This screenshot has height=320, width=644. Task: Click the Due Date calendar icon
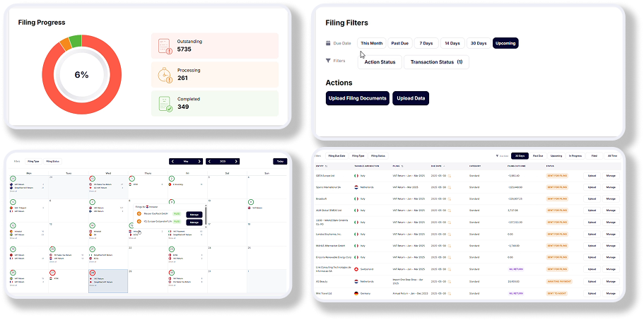point(328,43)
